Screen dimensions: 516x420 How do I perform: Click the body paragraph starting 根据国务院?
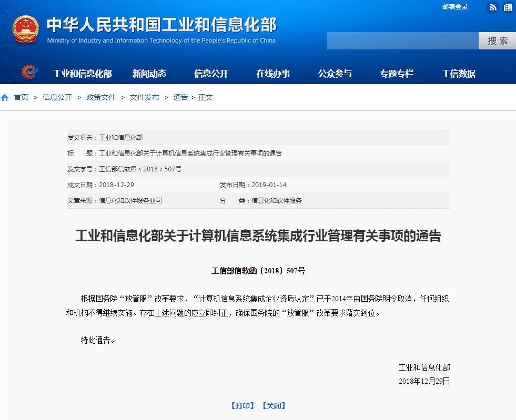[x=258, y=306]
